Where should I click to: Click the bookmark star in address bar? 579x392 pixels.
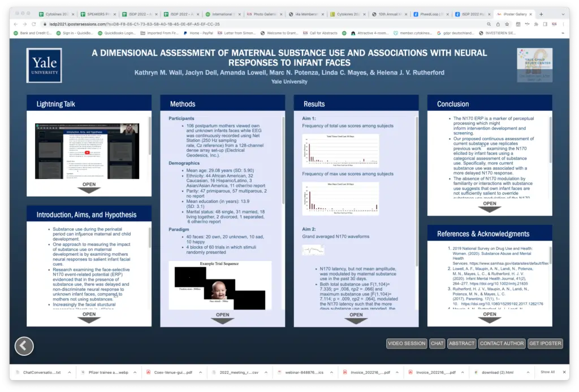pos(507,24)
